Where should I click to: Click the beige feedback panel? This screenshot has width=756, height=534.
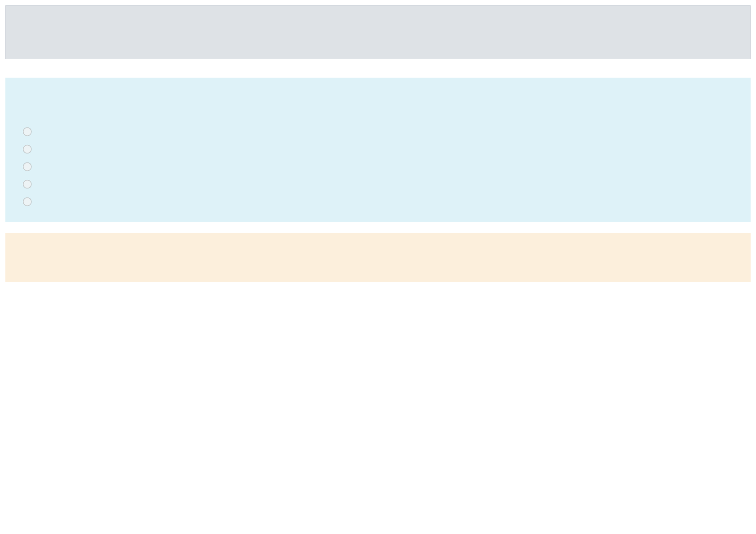(378, 258)
